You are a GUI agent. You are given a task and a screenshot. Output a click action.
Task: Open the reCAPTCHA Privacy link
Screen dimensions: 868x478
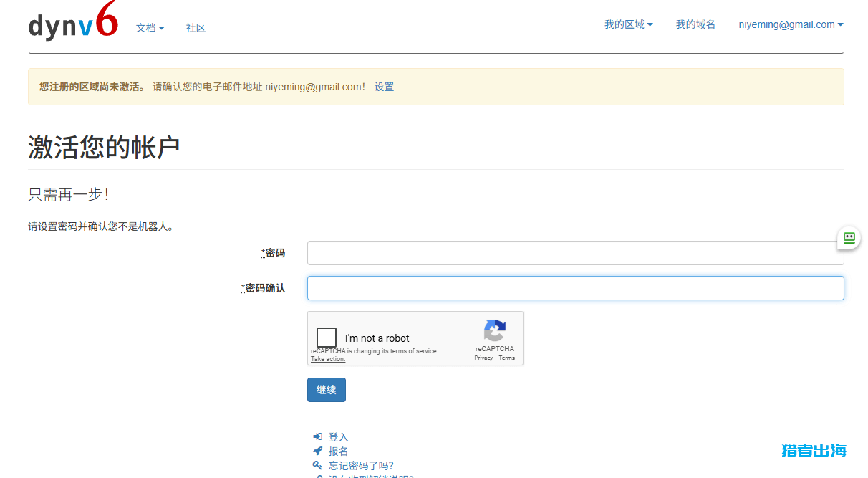pos(483,358)
